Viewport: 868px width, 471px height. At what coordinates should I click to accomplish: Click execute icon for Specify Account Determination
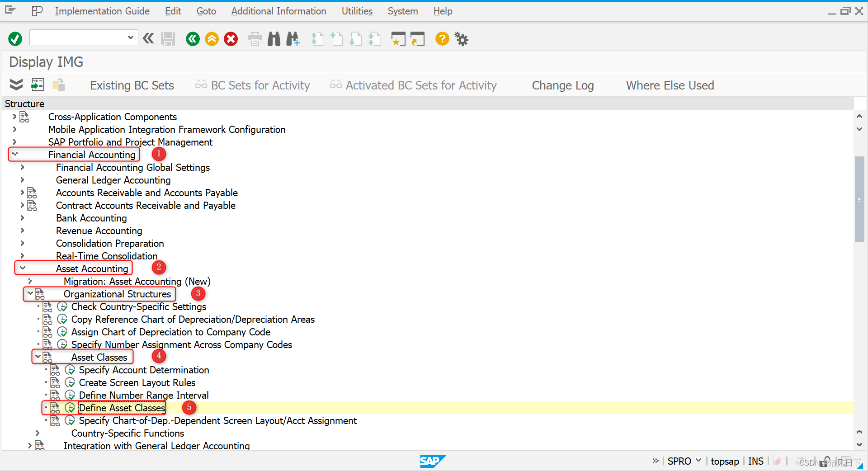pyautogui.click(x=70, y=370)
